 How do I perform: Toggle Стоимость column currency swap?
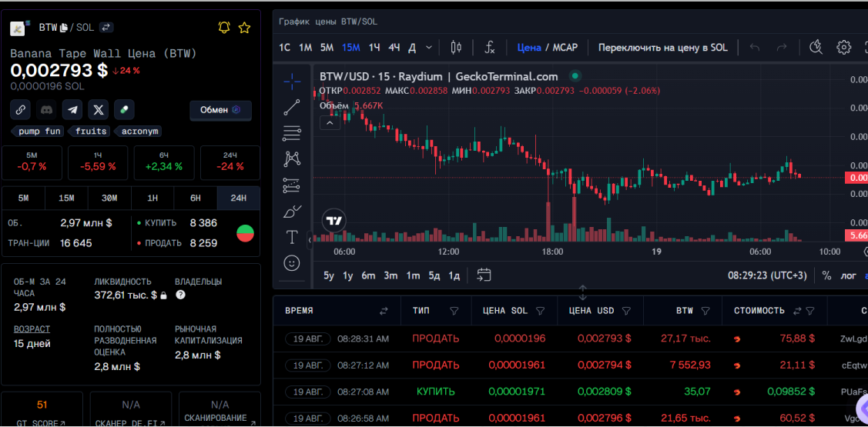tap(797, 311)
